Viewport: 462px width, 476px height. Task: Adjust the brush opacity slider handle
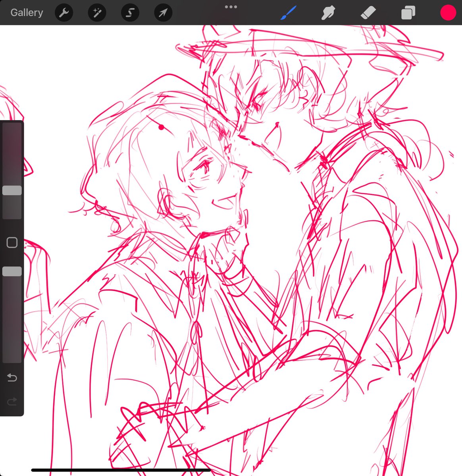click(x=12, y=271)
